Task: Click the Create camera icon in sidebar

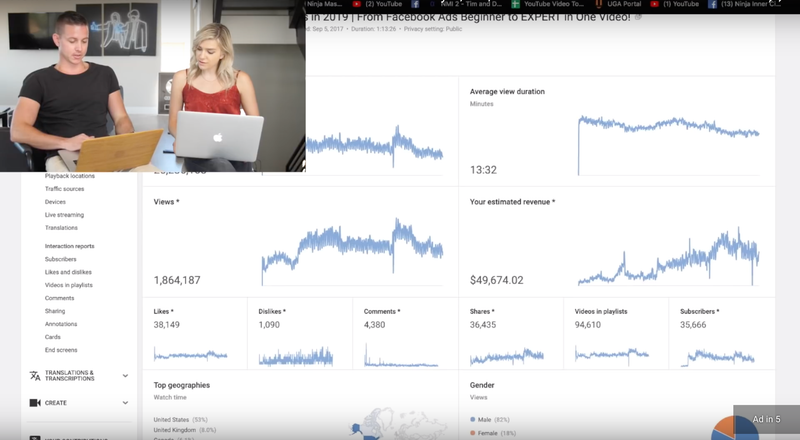Action: point(35,403)
